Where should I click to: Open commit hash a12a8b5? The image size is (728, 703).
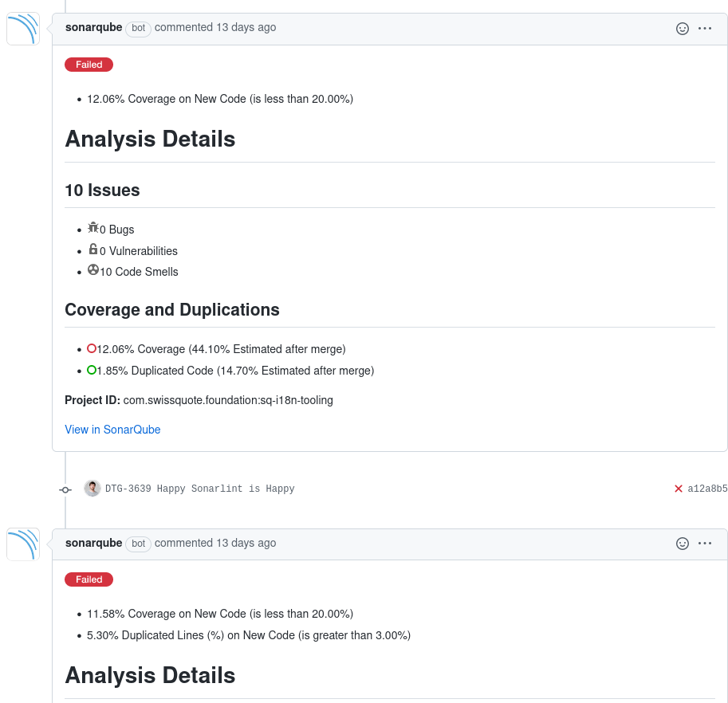[x=707, y=489]
